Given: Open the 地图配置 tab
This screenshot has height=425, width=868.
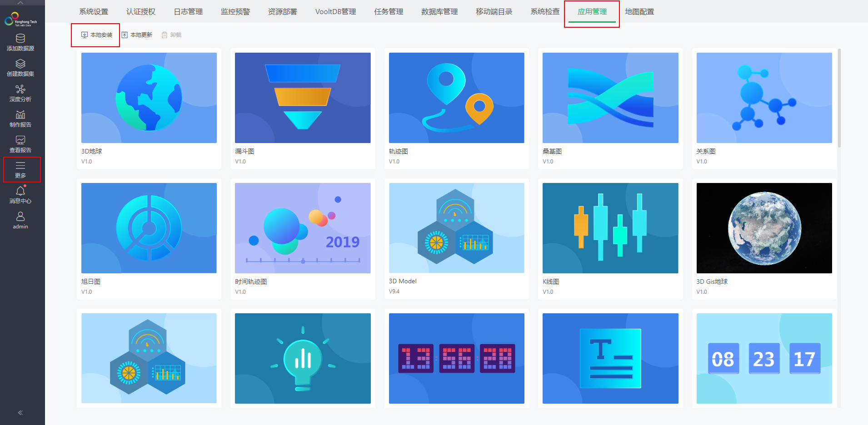Looking at the screenshot, I should coord(640,12).
